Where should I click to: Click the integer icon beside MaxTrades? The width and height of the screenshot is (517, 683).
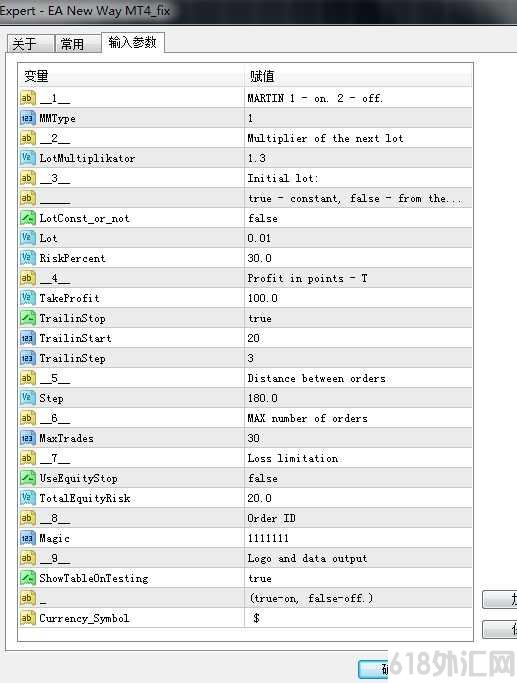27,438
